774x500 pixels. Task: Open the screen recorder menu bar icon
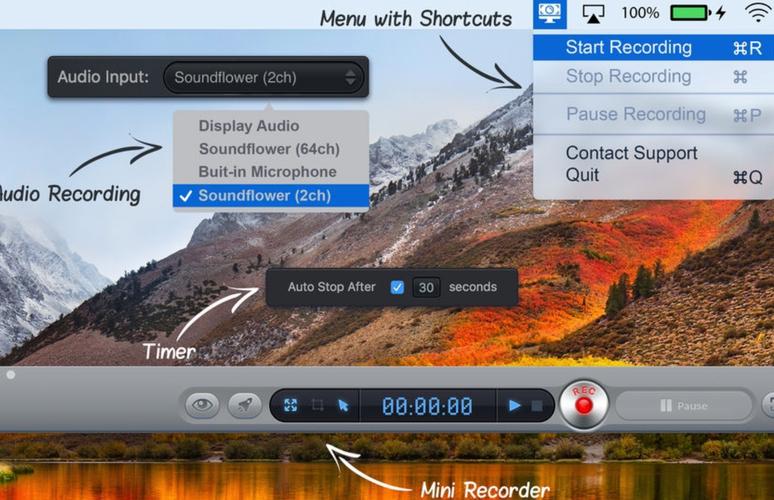coord(549,13)
